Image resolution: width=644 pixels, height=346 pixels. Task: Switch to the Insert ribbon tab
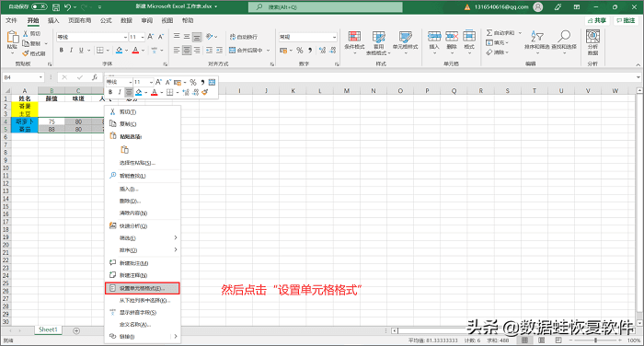[x=53, y=20]
